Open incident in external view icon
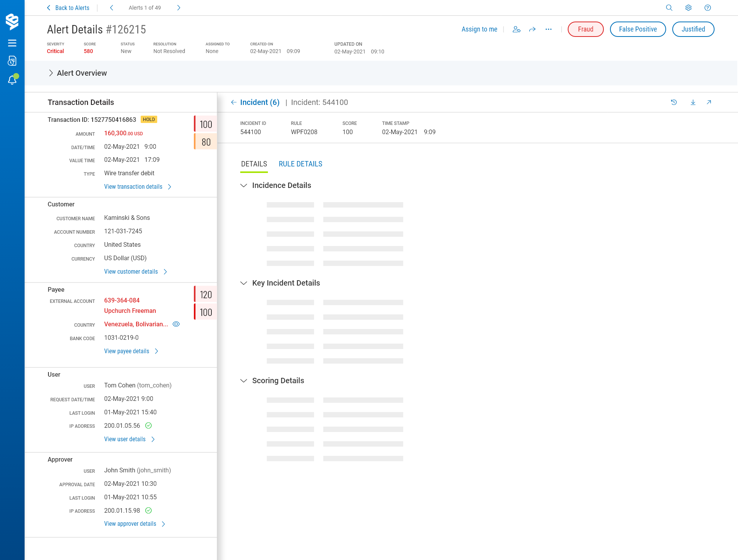738x560 pixels. pyautogui.click(x=709, y=102)
